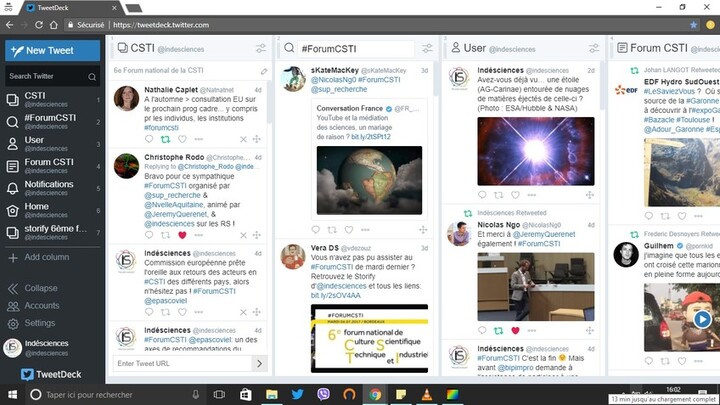720x405 pixels.
Task: Open @JeremyQuerenet mention in Christophe Rodo's tweet
Action: (176, 214)
